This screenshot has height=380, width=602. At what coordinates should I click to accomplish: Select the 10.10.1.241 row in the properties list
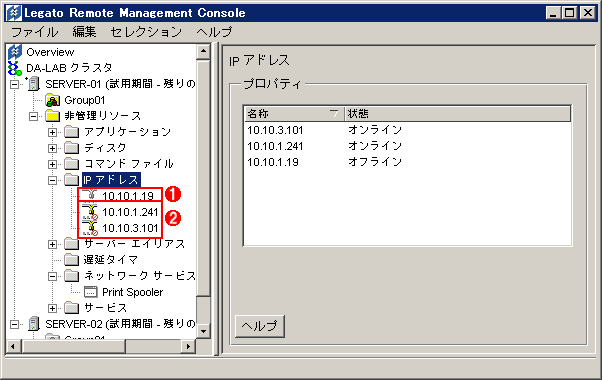coord(408,146)
